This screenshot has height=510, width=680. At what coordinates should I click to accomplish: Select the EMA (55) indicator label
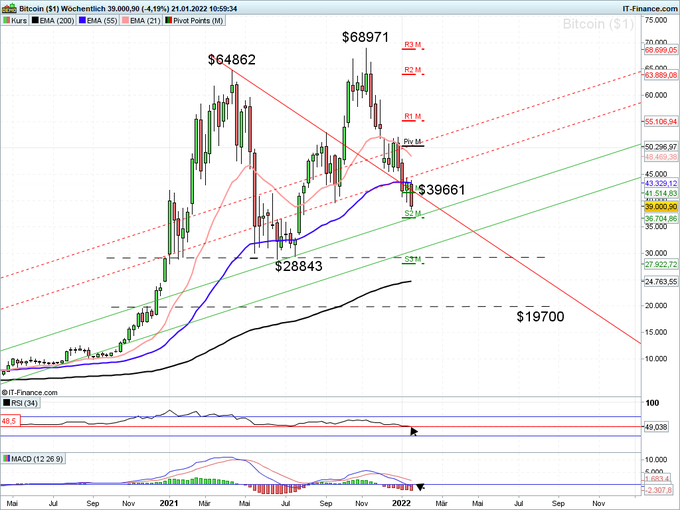tap(98, 20)
